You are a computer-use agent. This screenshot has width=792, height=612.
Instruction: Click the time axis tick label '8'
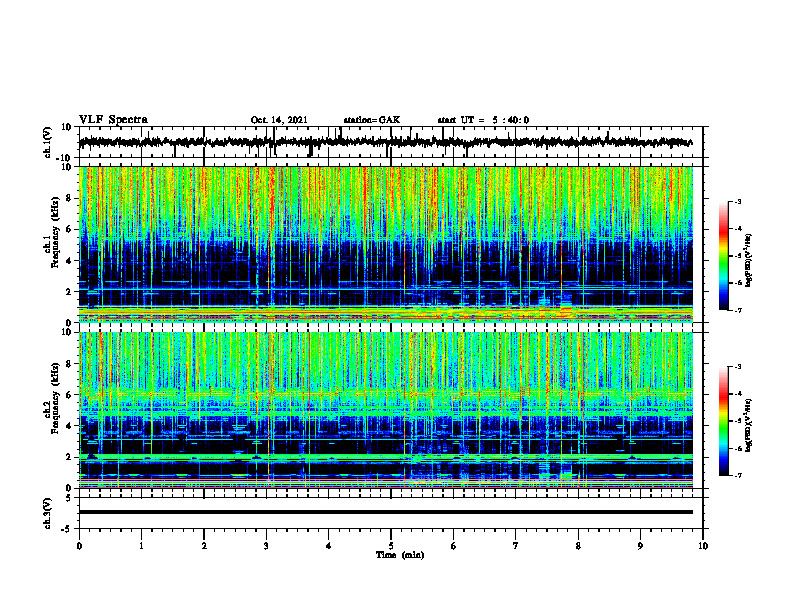(x=578, y=546)
